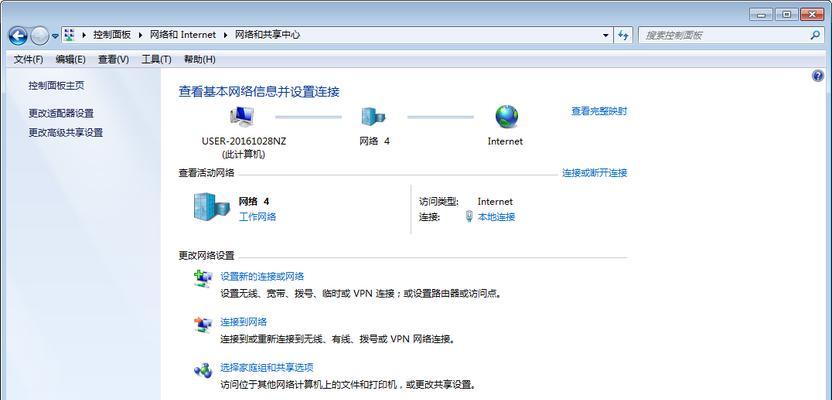Click the icon beside 选择家庭组和共享选项
832x400 pixels.
pyautogui.click(x=203, y=370)
